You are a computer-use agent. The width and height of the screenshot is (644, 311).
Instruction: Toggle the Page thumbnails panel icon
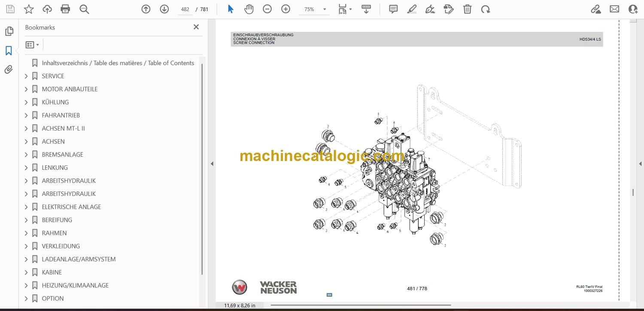coord(9,31)
